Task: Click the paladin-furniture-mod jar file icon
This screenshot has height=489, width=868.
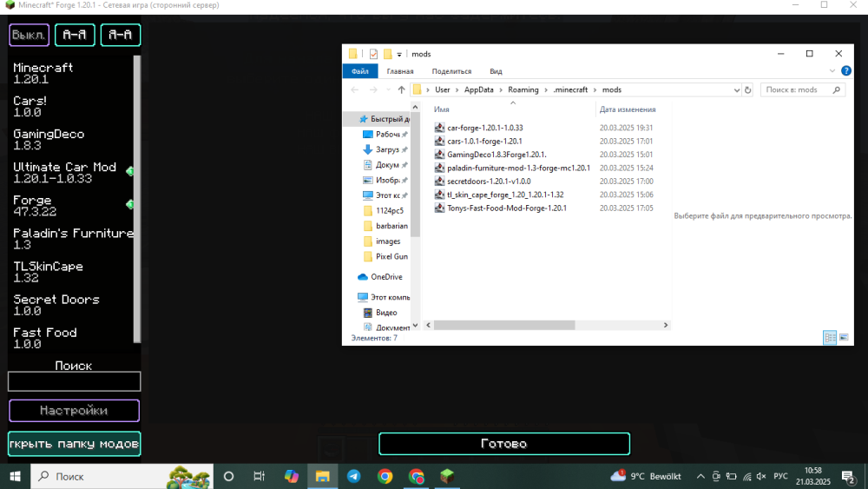Action: (439, 168)
